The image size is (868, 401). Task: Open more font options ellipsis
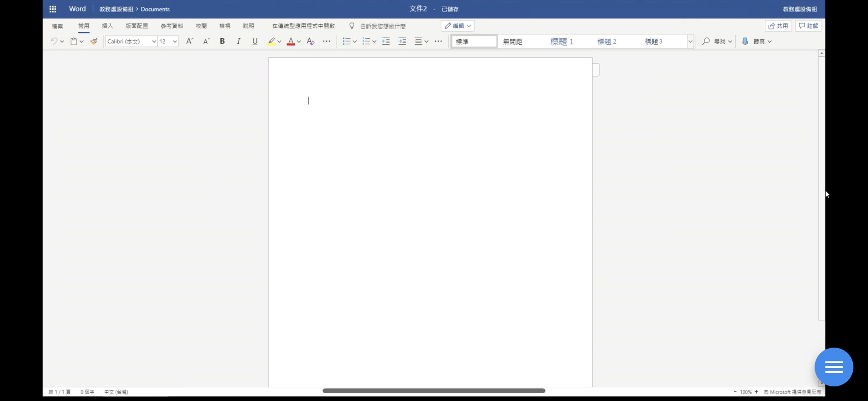327,41
